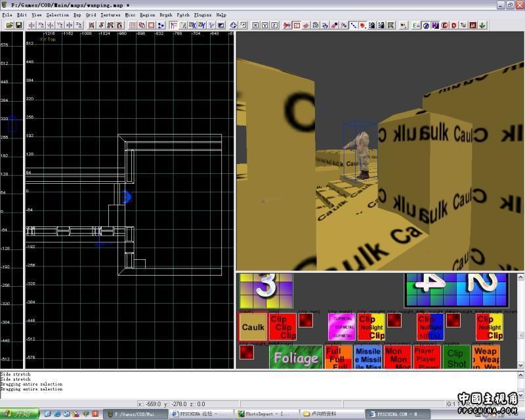Open the Region menu
Image resolution: width=525 pixels, height=420 pixels.
click(147, 14)
